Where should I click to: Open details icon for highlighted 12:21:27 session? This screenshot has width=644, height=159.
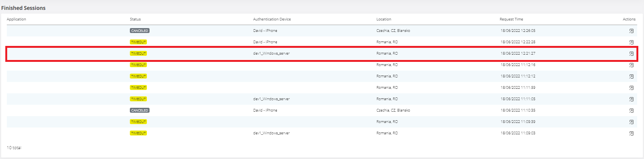pyautogui.click(x=631, y=54)
